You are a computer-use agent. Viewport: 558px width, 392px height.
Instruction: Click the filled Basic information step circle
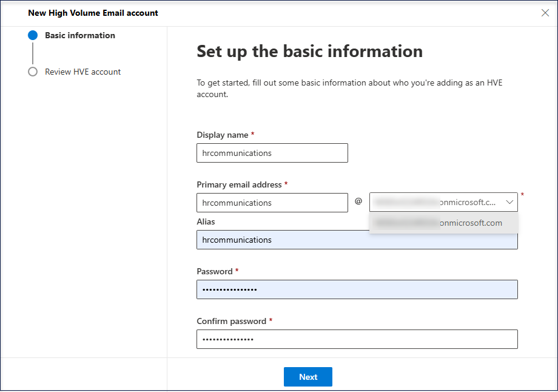33,35
